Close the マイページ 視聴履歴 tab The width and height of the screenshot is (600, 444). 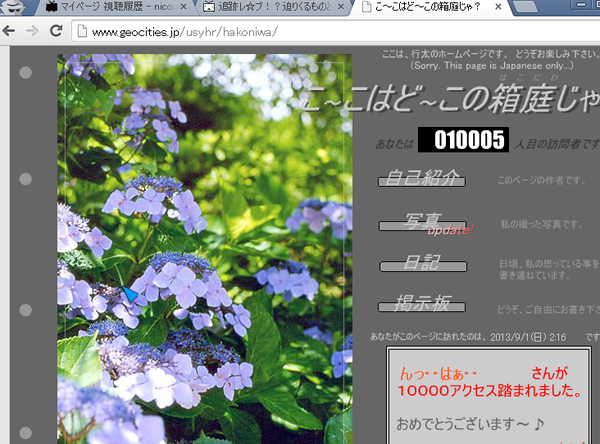183,7
